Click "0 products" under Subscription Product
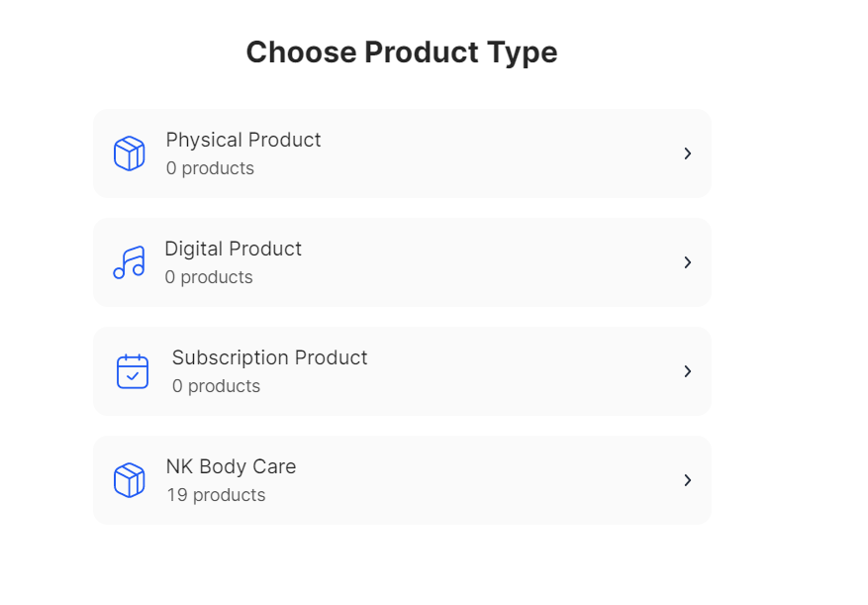This screenshot has width=868, height=605. tap(216, 386)
